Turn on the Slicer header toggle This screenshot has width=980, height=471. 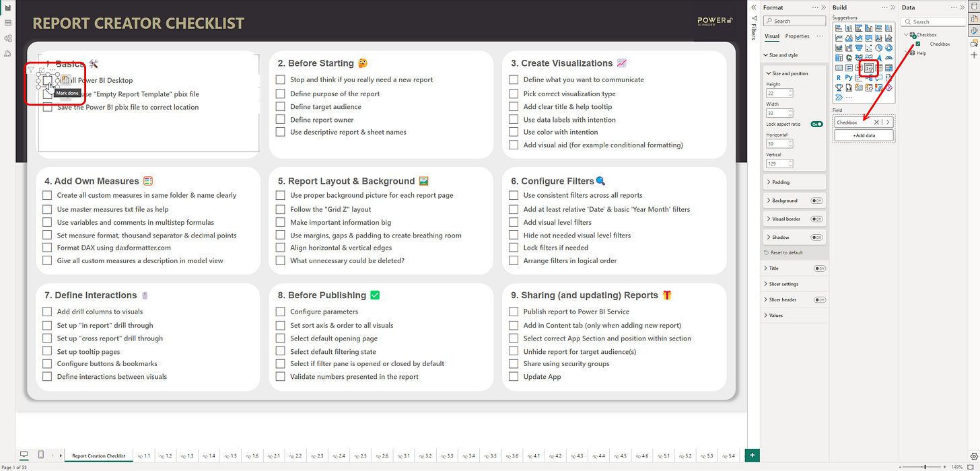(x=820, y=299)
